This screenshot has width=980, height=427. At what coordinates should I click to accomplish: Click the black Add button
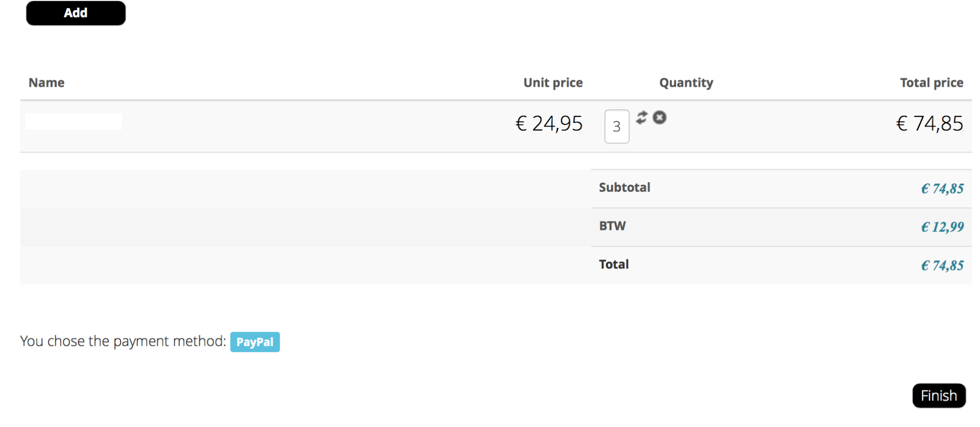[x=76, y=13]
